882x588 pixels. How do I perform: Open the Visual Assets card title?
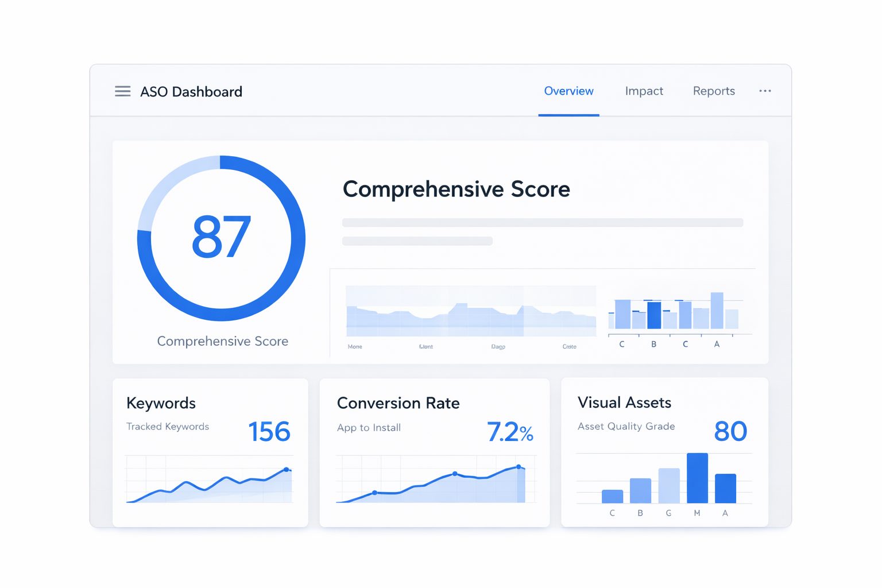tap(624, 403)
